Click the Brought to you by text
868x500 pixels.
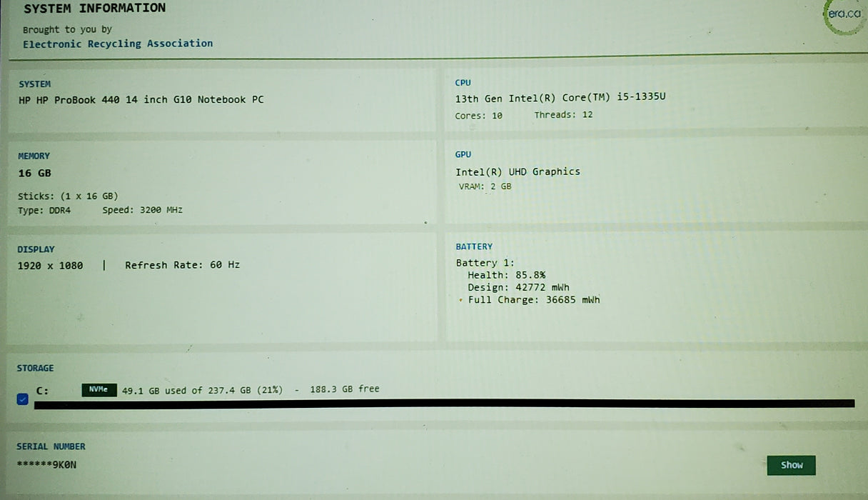click(67, 30)
